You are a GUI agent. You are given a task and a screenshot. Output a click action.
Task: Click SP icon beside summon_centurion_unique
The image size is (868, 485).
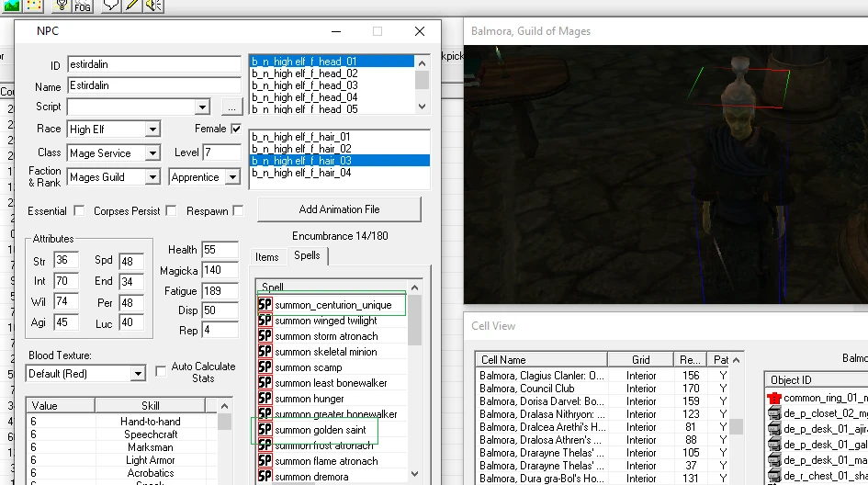coord(265,305)
